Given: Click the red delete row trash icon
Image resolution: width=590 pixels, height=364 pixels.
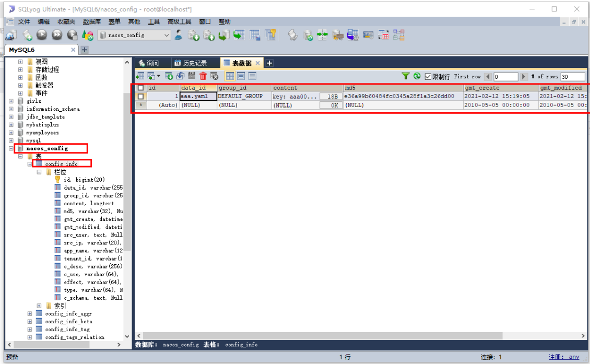Looking at the screenshot, I should point(203,76).
